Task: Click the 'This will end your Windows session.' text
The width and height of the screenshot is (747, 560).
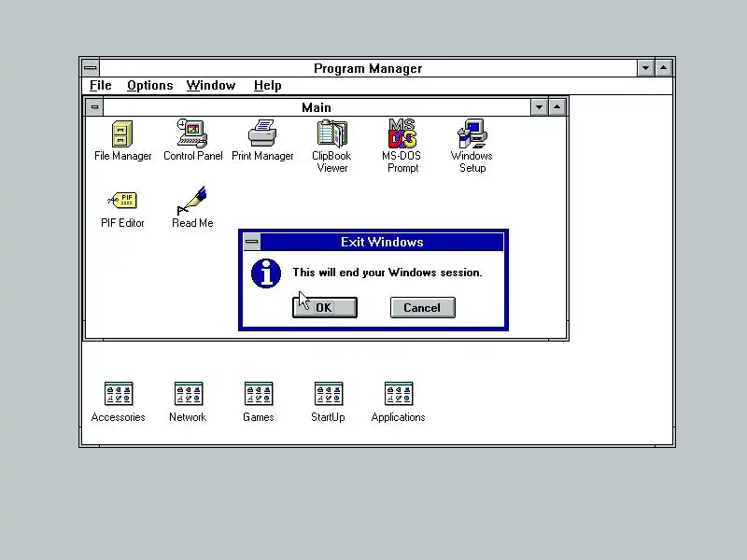Action: click(388, 273)
